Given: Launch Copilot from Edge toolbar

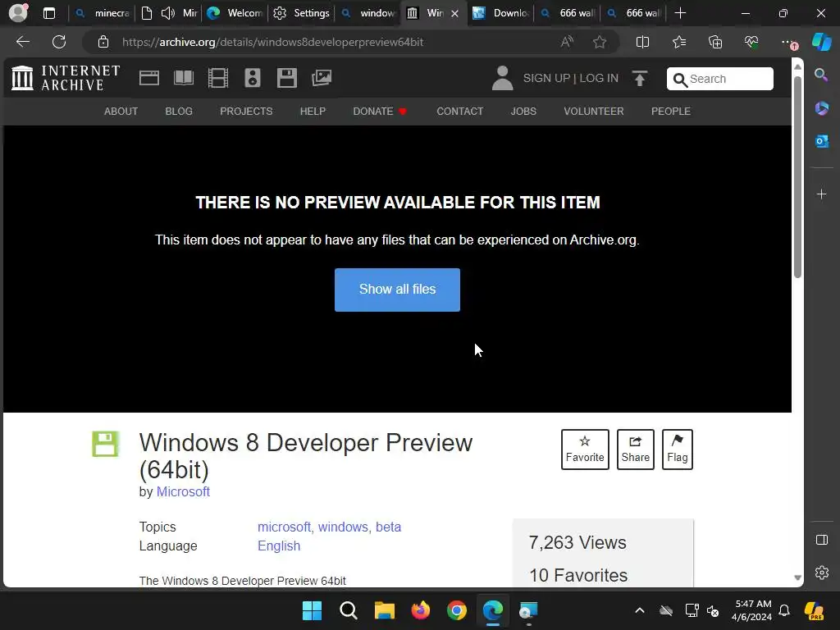Looking at the screenshot, I should coord(822,42).
